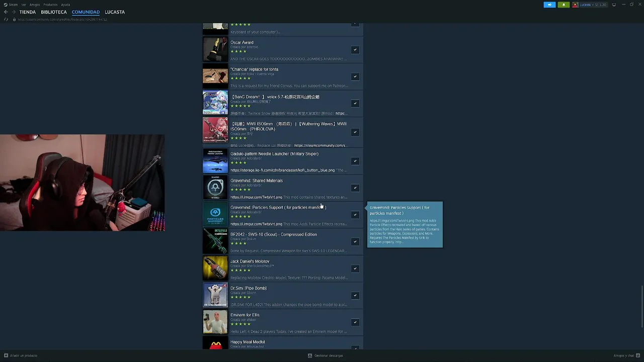Switch to Big Picture mode icon
Image resolution: width=644 pixels, height=362 pixels.
pyautogui.click(x=614, y=5)
